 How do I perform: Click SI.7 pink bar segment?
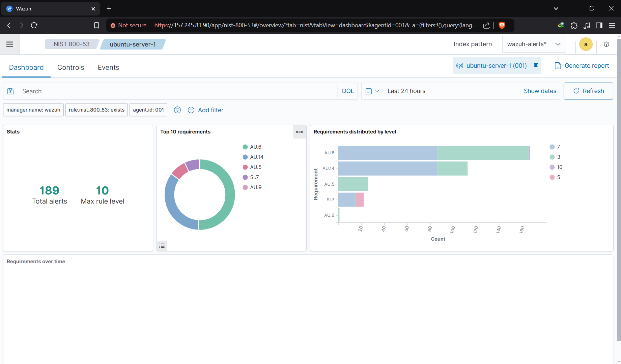[x=360, y=200]
